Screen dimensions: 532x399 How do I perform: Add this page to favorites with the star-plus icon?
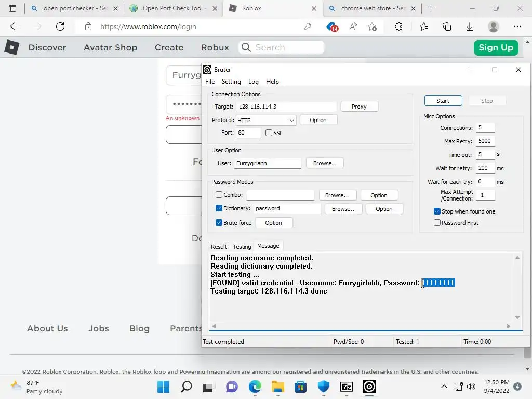point(372,26)
